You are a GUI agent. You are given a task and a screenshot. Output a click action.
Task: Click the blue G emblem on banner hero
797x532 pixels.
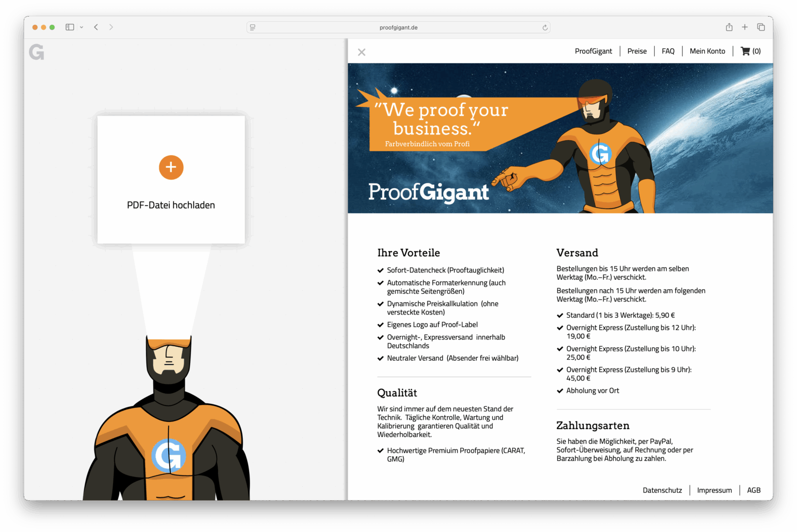(600, 154)
